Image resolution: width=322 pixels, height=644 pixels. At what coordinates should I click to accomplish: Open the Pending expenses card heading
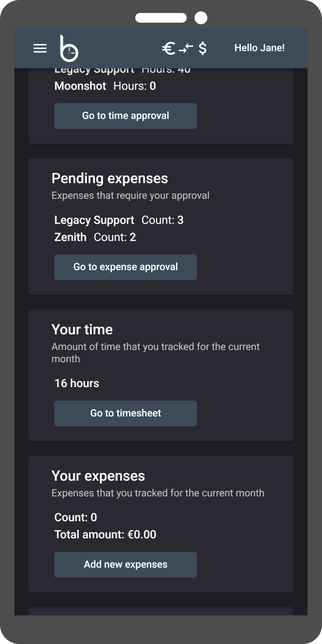pyautogui.click(x=110, y=178)
